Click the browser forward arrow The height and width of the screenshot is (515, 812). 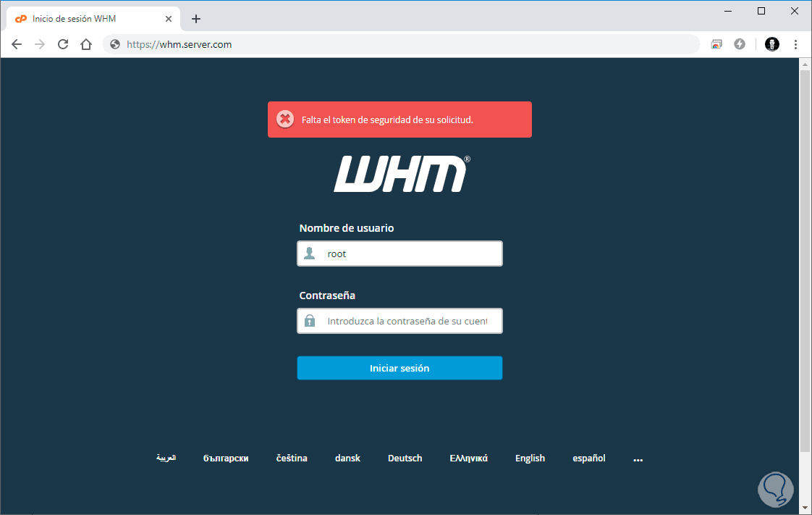click(40, 45)
